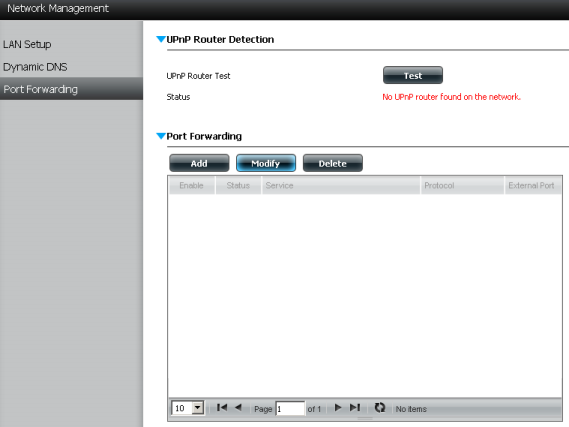The height and width of the screenshot is (427, 569).
Task: Go to the next page arrow
Action: click(338, 408)
